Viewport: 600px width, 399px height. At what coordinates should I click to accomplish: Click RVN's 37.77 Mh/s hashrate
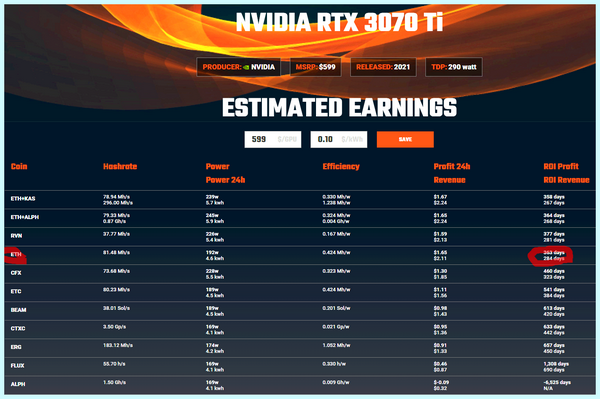[116, 234]
